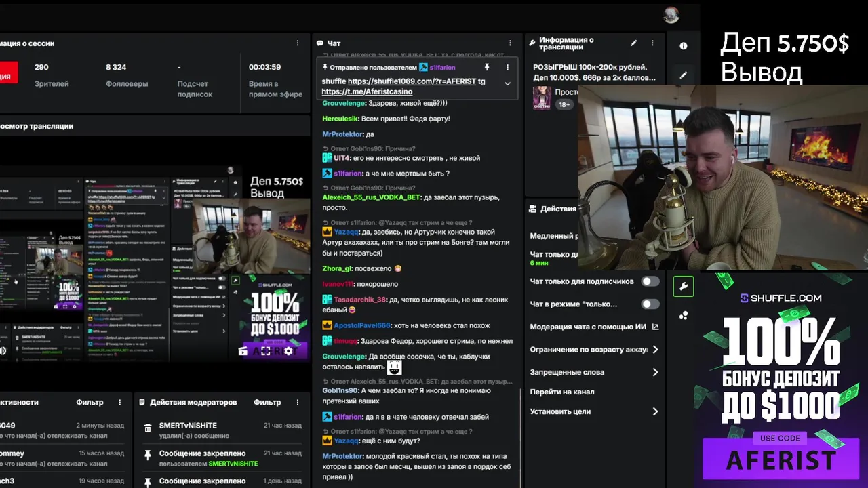Open the Чат panel kebab menu

tap(510, 43)
